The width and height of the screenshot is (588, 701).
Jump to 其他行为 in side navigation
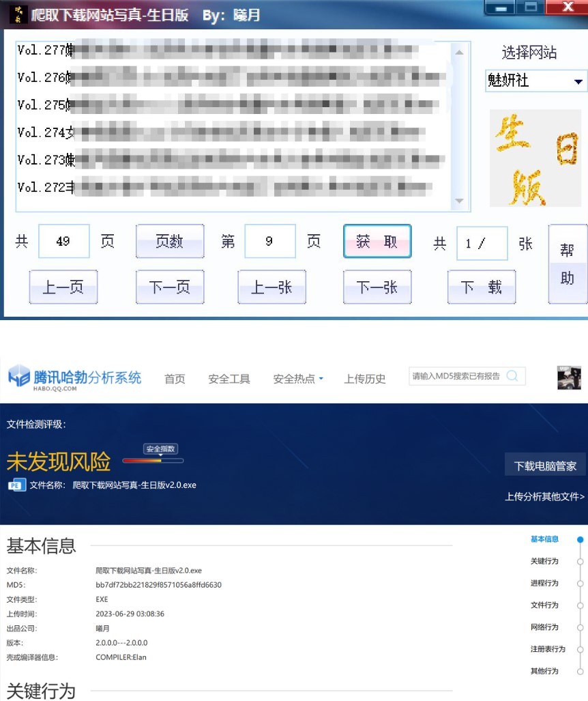tap(544, 671)
